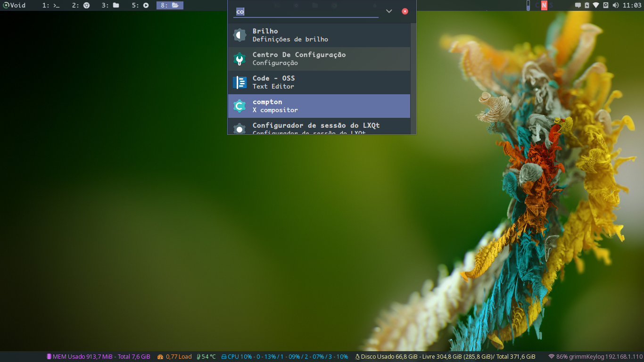The width and height of the screenshot is (644, 362).
Task: Expand the launcher options chevron
Action: pyautogui.click(x=389, y=11)
